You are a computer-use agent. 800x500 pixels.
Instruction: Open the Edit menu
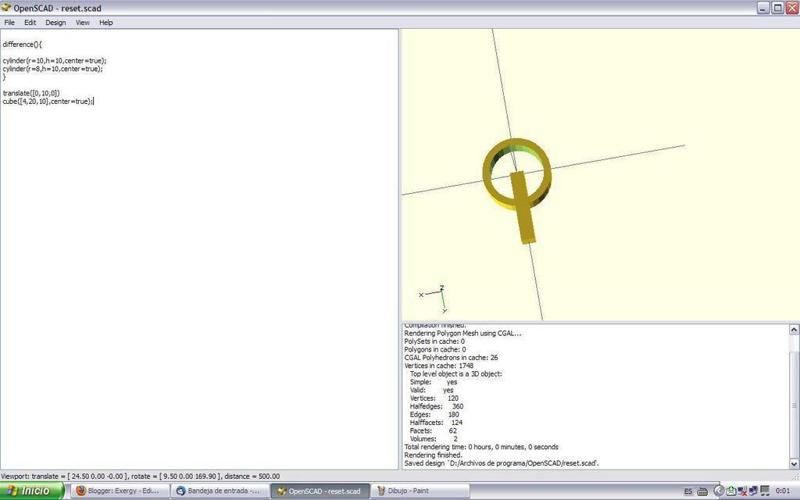30,22
